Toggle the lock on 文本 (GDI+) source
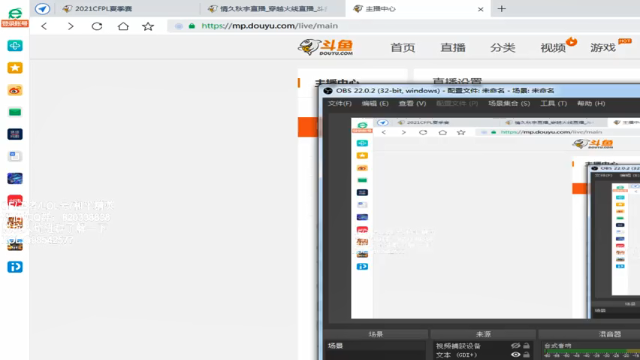 pos(527,355)
